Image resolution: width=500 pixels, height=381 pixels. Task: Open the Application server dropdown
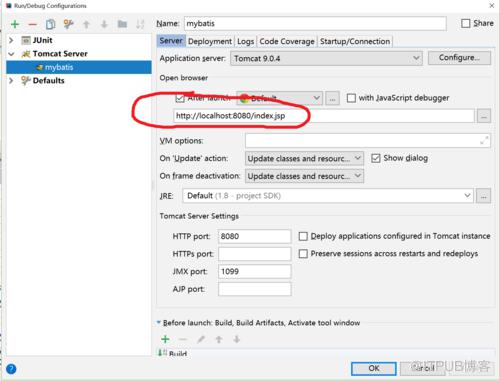[x=326, y=58]
